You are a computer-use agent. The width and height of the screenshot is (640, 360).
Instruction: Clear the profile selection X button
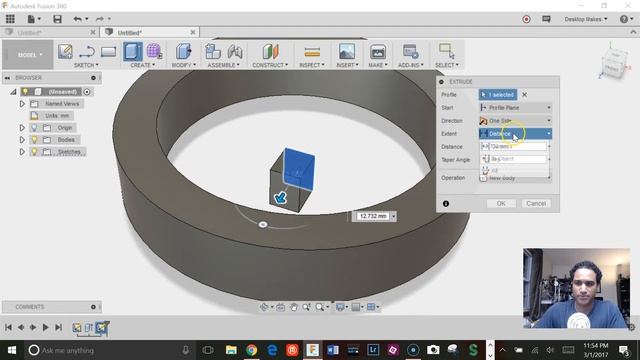click(524, 95)
